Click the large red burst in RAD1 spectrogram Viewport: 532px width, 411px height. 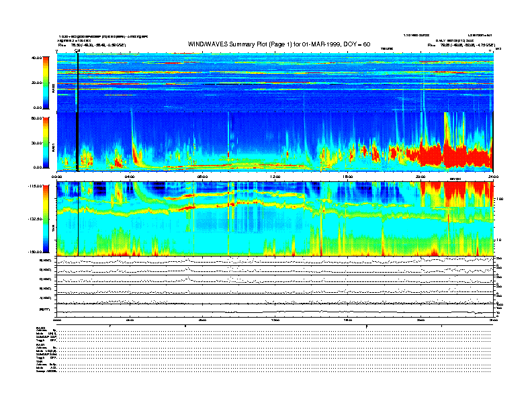[x=450, y=153]
